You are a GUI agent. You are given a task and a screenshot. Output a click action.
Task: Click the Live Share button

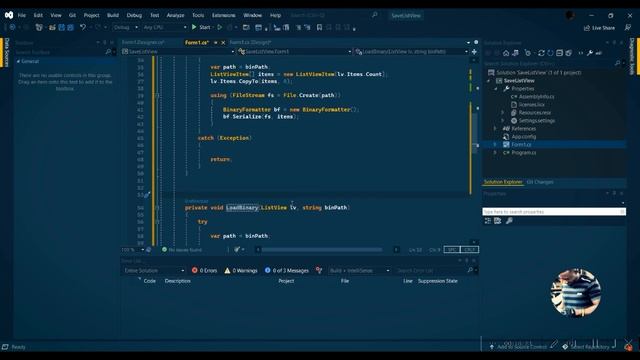click(x=599, y=28)
